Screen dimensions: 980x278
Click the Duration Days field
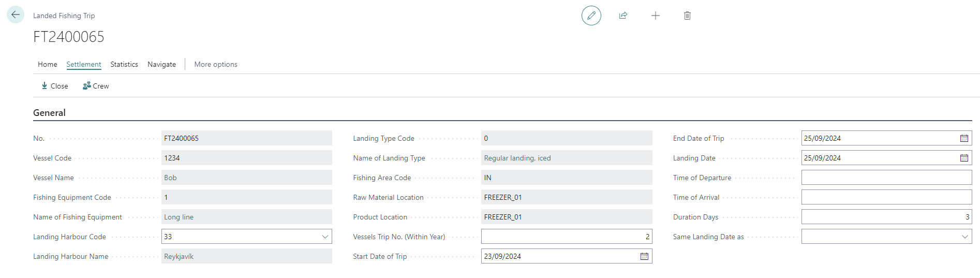(x=886, y=217)
